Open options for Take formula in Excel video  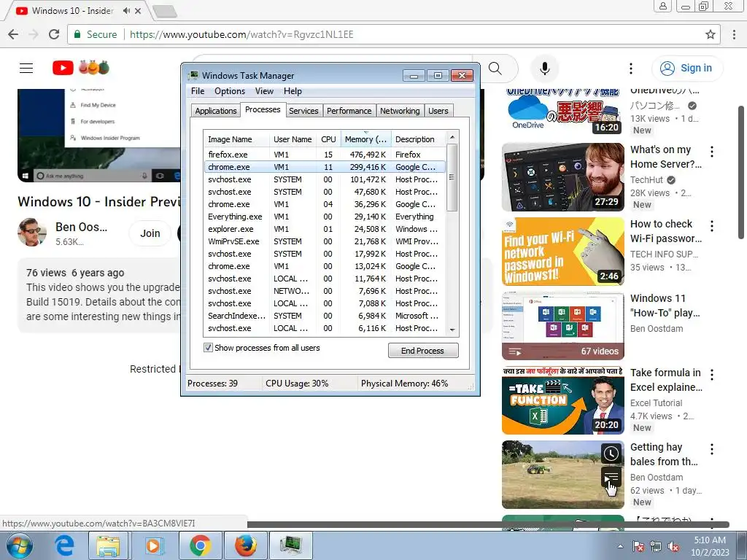point(712,374)
